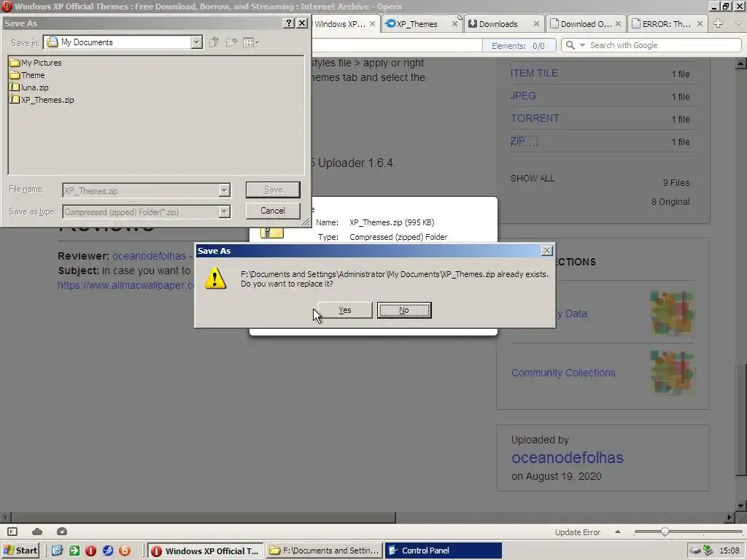Click the orange Quick Launch icon
Image resolution: width=747 pixels, height=560 pixels.
pyautogui.click(x=125, y=551)
